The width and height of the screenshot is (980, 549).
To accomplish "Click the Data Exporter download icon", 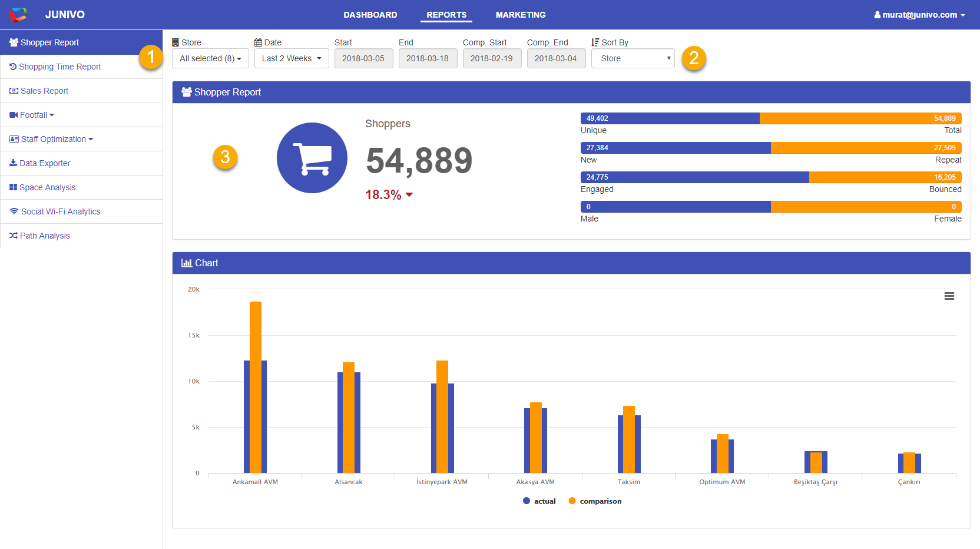I will click(x=13, y=163).
